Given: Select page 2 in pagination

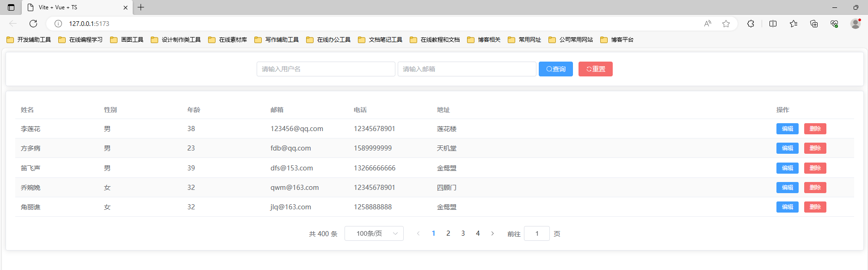Looking at the screenshot, I should (x=448, y=233).
